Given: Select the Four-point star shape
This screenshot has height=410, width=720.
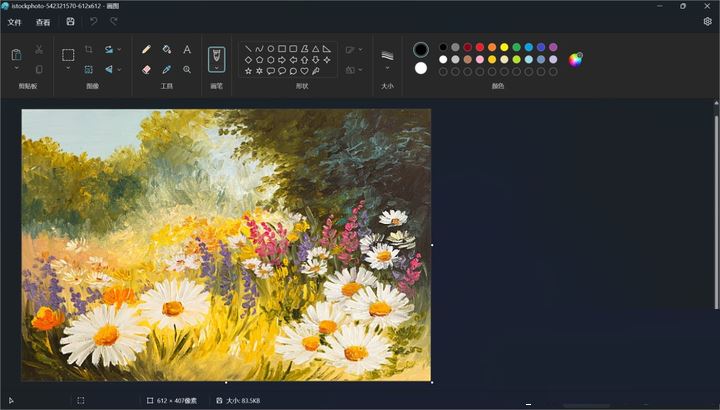Looking at the screenshot, I should tap(326, 60).
